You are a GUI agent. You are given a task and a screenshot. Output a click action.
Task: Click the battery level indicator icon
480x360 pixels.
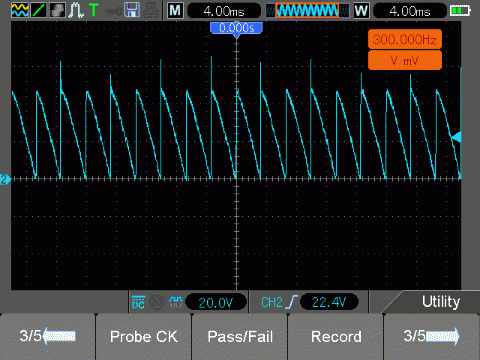tap(460, 11)
